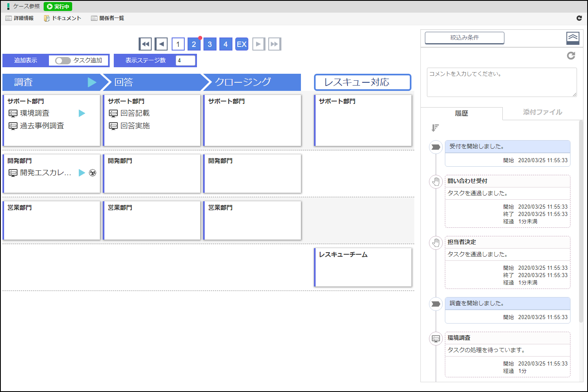This screenshot has width=588, height=392.
Task: Click the comment input text area
Action: pyautogui.click(x=502, y=82)
